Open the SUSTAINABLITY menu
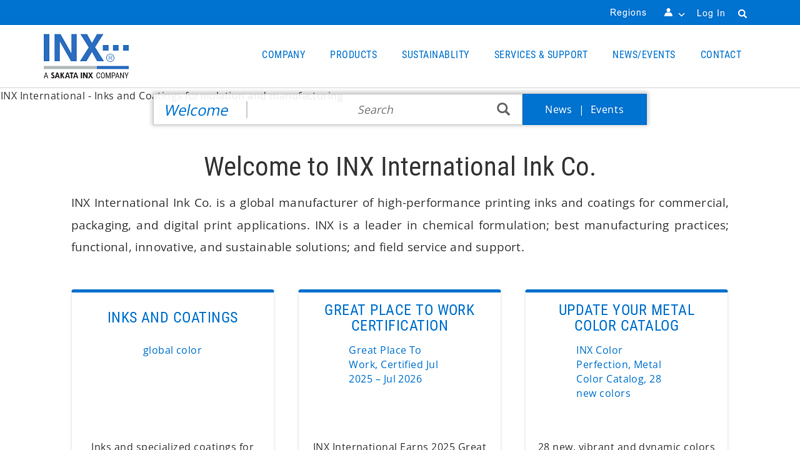The width and height of the screenshot is (800, 450). coord(435,55)
